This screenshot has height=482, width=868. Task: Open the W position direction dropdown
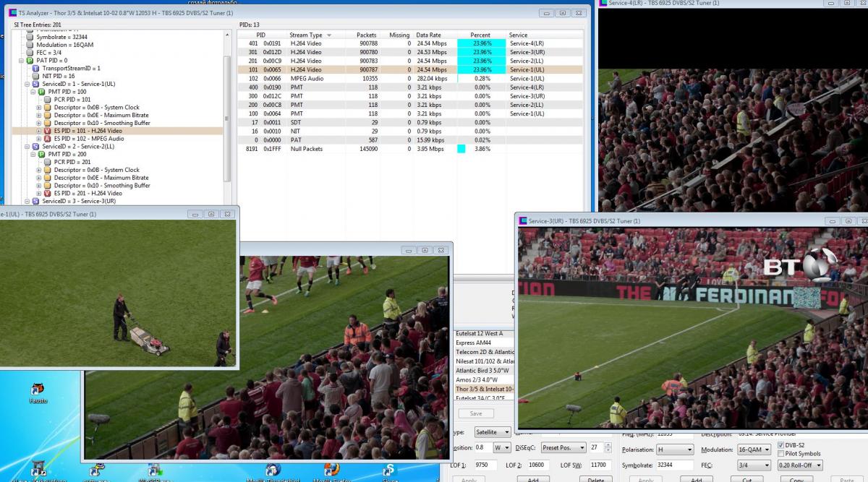(x=501, y=448)
